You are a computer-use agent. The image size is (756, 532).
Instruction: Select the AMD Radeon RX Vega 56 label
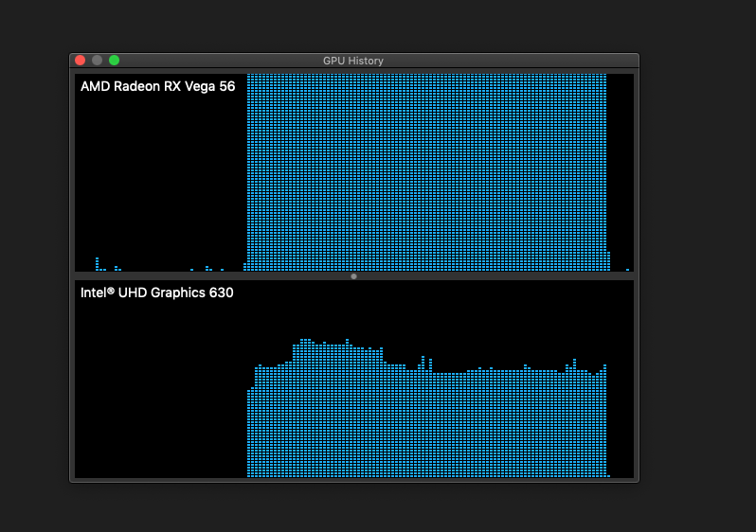click(157, 86)
